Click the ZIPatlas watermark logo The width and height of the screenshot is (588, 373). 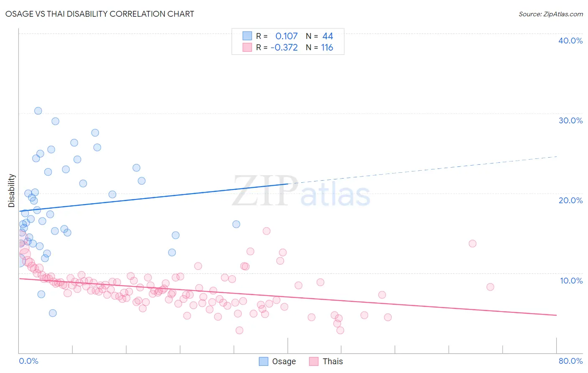(x=301, y=192)
